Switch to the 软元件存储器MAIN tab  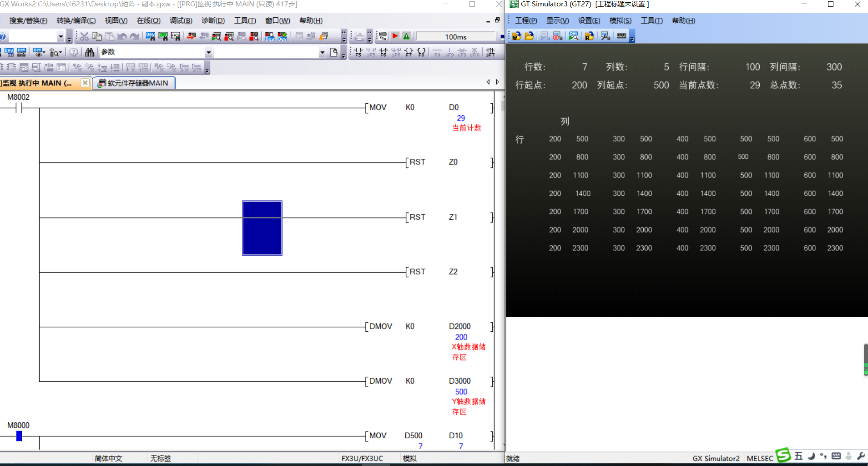click(134, 83)
